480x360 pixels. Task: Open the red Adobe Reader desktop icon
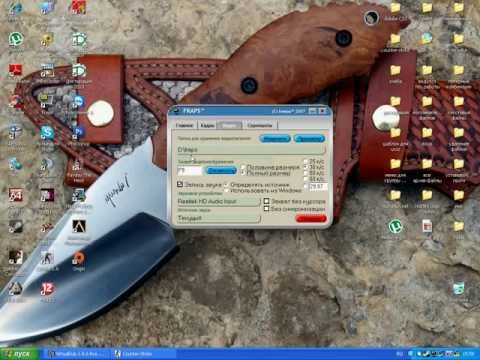click(x=15, y=70)
